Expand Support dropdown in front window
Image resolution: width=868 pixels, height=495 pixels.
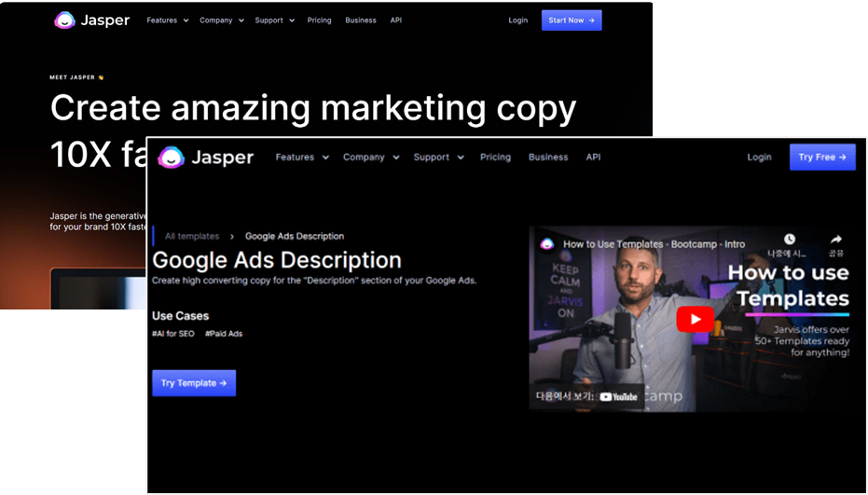[x=438, y=158]
